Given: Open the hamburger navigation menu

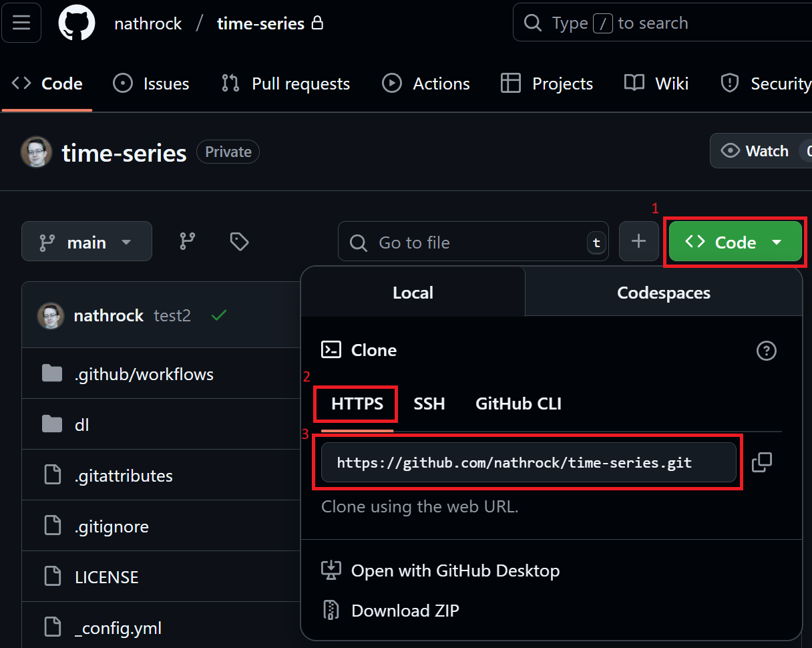Looking at the screenshot, I should pos(21,23).
